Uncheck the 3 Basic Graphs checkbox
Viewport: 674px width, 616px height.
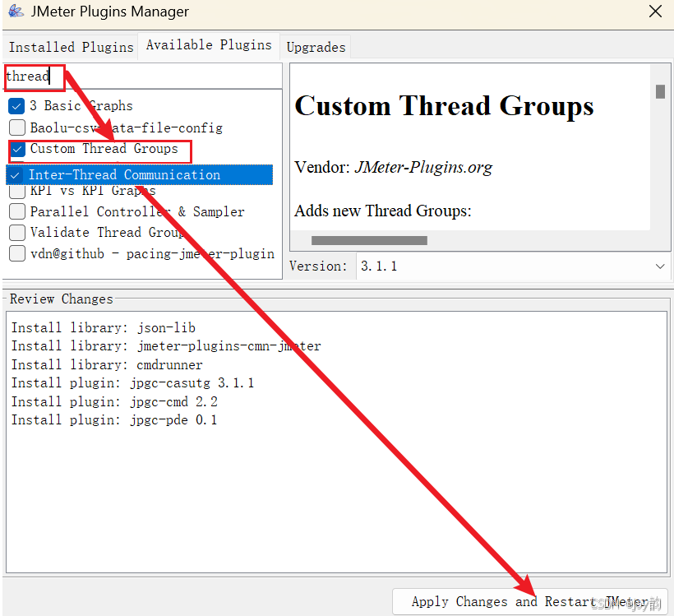click(x=16, y=106)
